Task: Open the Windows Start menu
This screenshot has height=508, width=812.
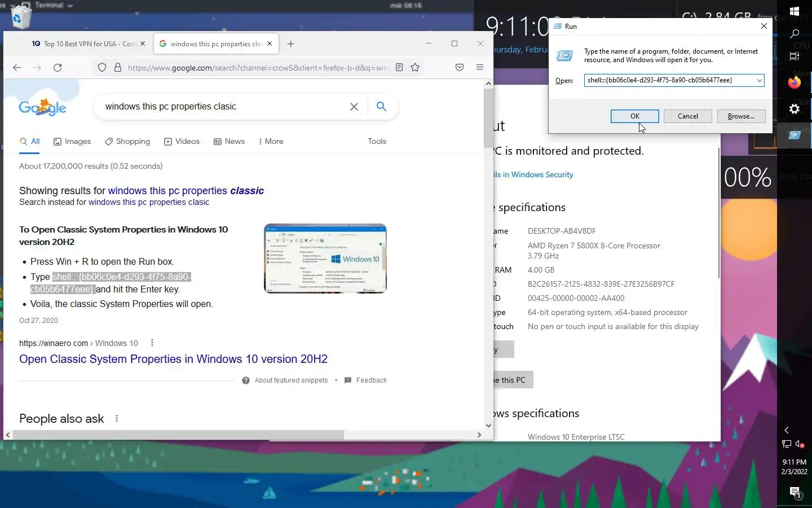Action: 795,11
